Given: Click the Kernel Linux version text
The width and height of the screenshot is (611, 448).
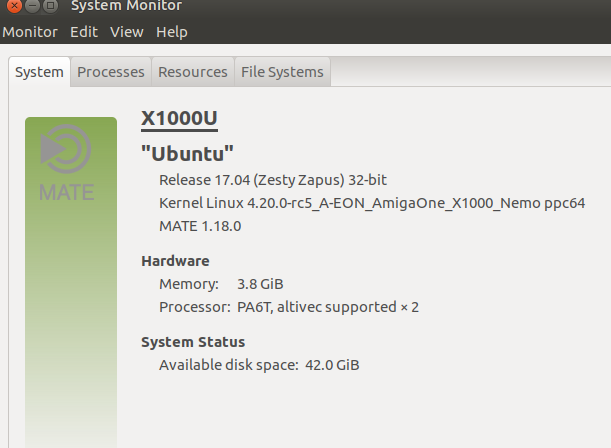Looking at the screenshot, I should 372,203.
